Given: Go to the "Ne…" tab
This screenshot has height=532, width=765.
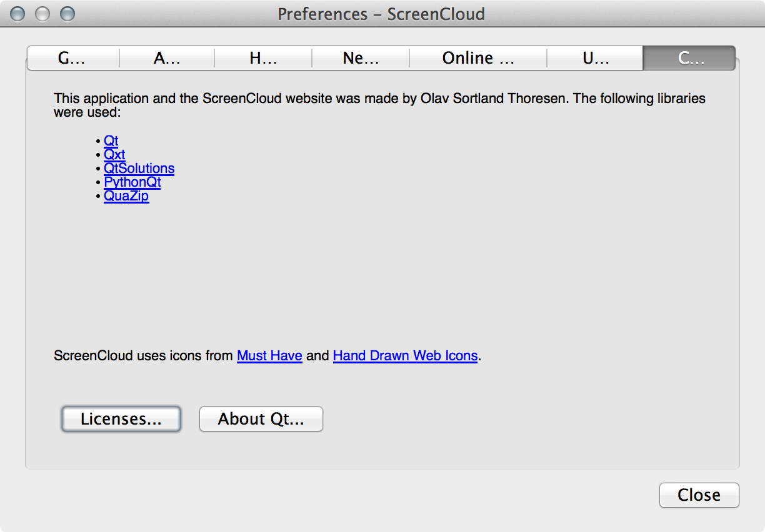Looking at the screenshot, I should tap(361, 58).
